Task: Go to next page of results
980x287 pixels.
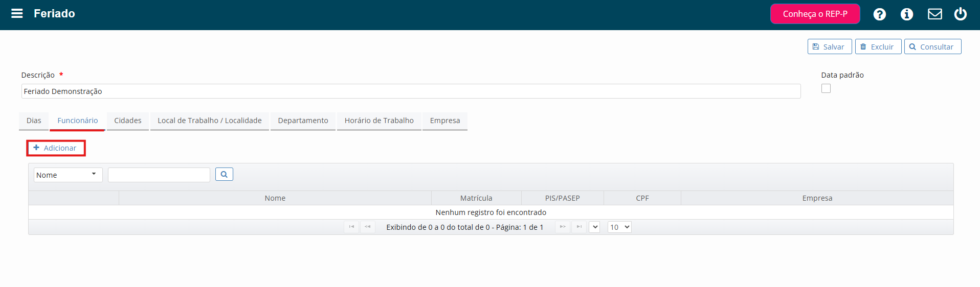Action: (563, 227)
